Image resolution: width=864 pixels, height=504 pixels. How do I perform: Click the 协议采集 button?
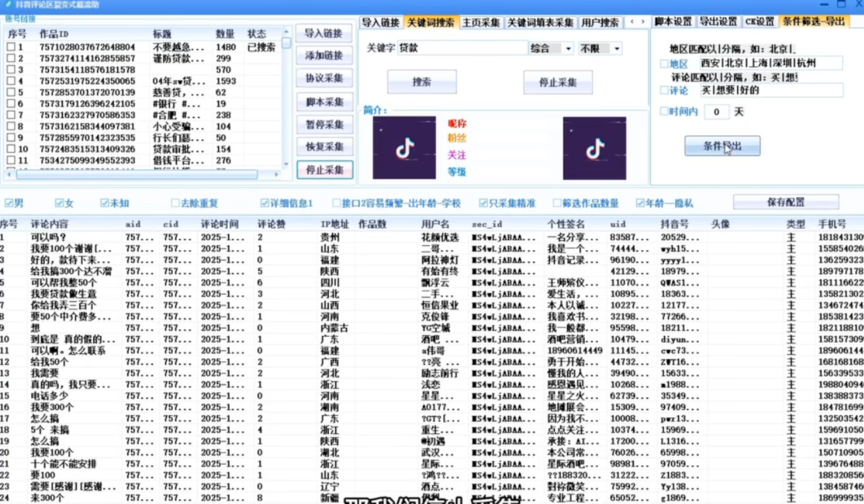324,78
